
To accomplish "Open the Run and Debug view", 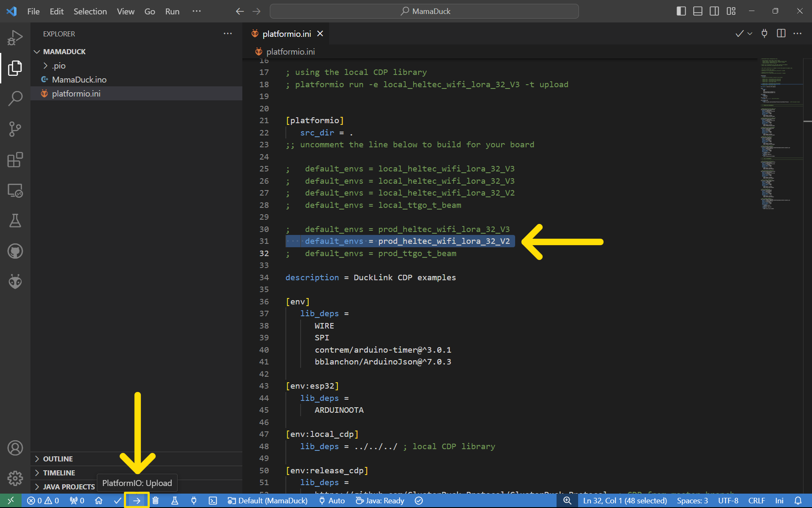I will (x=15, y=38).
